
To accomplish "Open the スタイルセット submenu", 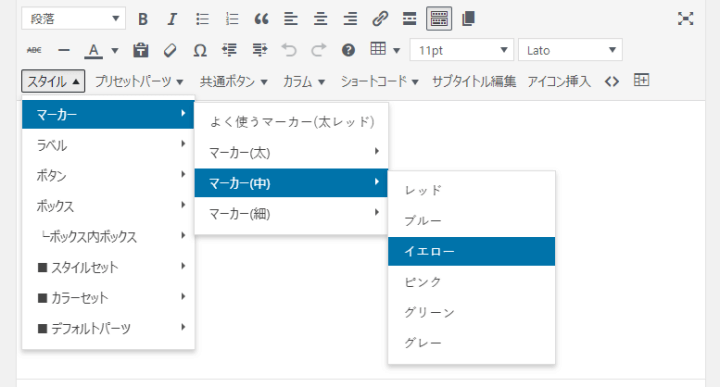I will tap(108, 267).
